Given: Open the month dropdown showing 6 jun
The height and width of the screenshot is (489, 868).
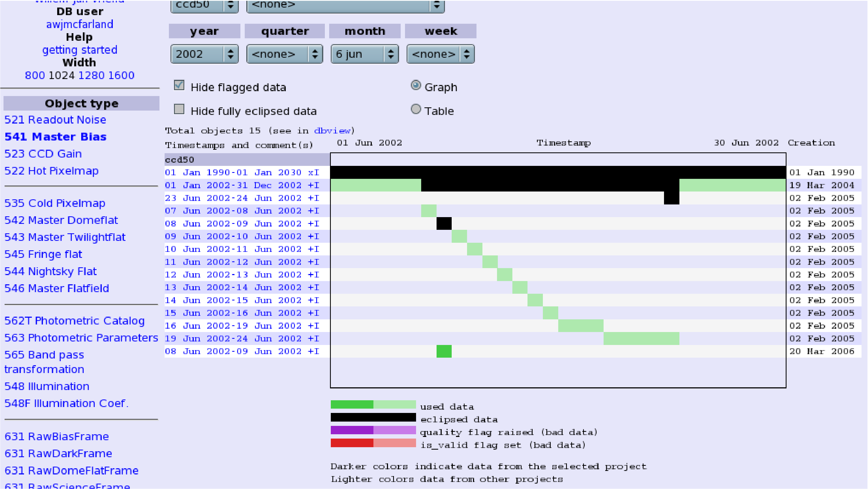Looking at the screenshot, I should [x=364, y=54].
